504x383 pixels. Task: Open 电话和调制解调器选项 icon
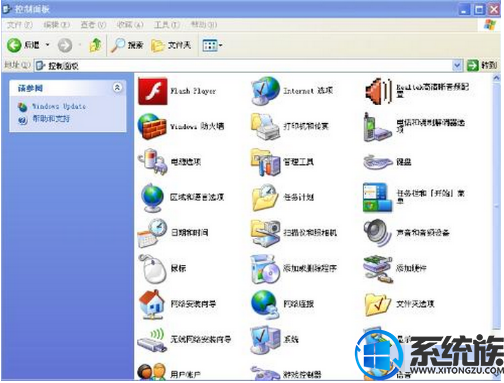point(377,127)
